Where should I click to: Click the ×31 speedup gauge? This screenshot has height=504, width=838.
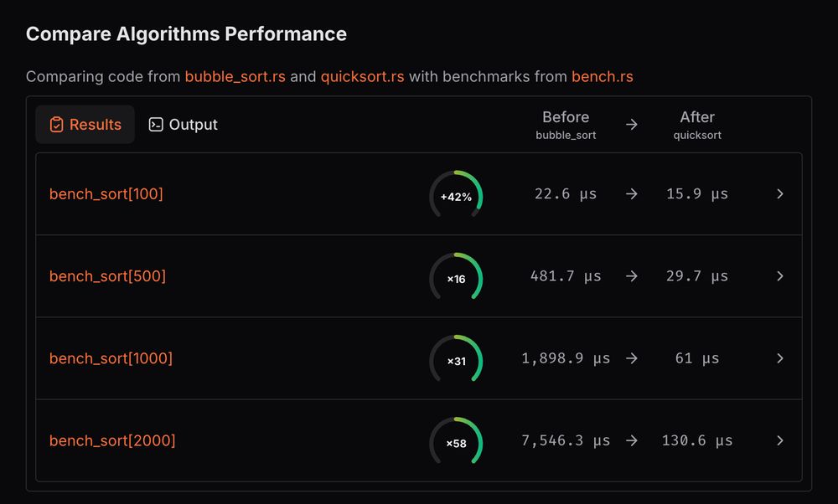coord(456,359)
